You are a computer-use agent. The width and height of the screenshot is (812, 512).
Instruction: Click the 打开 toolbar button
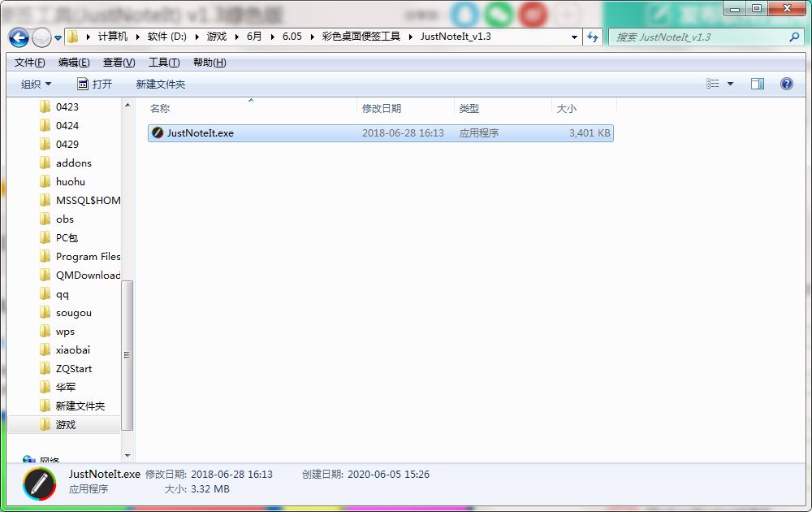pyautogui.click(x=95, y=84)
